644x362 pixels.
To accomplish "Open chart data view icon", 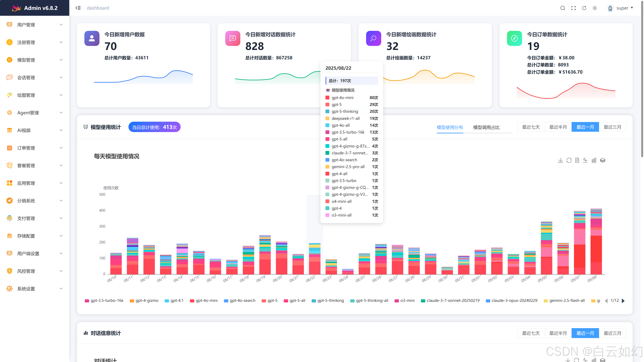I will coord(577,160).
